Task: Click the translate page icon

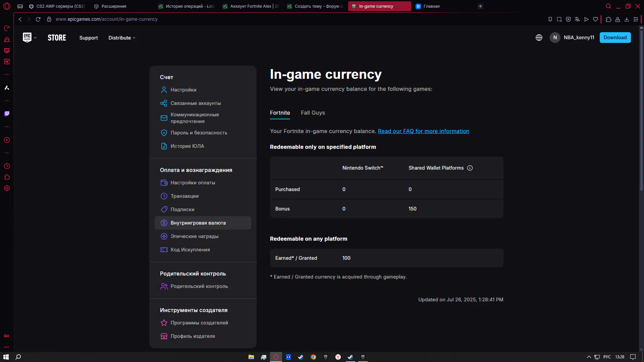Action: click(577, 19)
